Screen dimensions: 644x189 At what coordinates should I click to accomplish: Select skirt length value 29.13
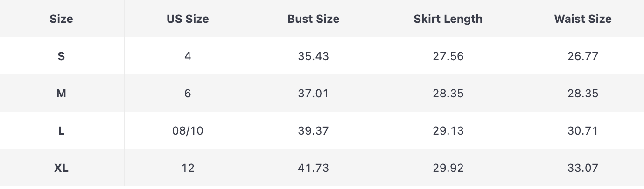pyautogui.click(x=448, y=131)
